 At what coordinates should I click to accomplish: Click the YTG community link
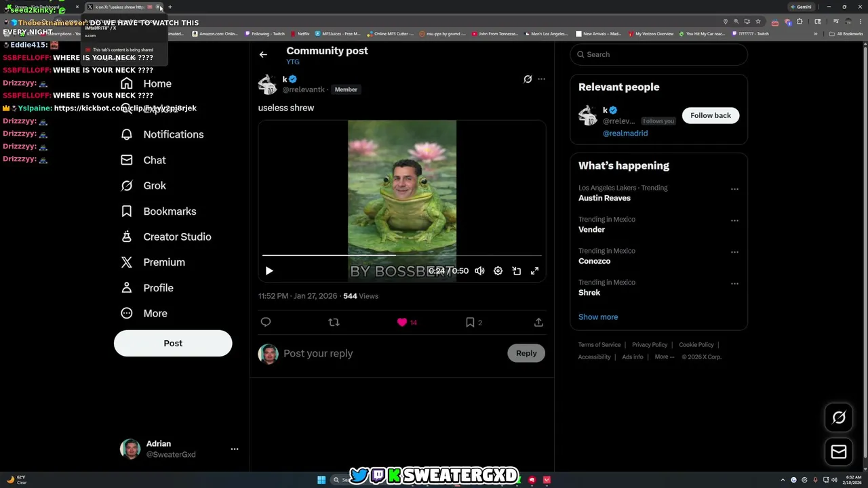coord(293,62)
